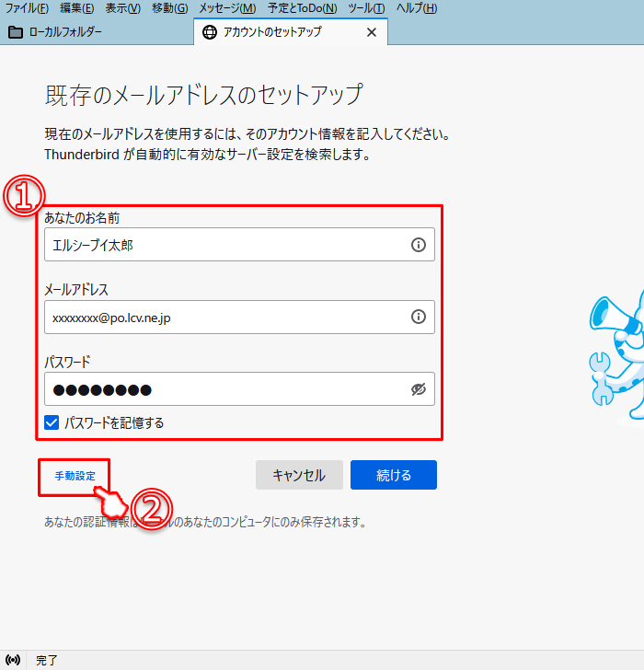Click the info icon in the email address field

[x=418, y=317]
